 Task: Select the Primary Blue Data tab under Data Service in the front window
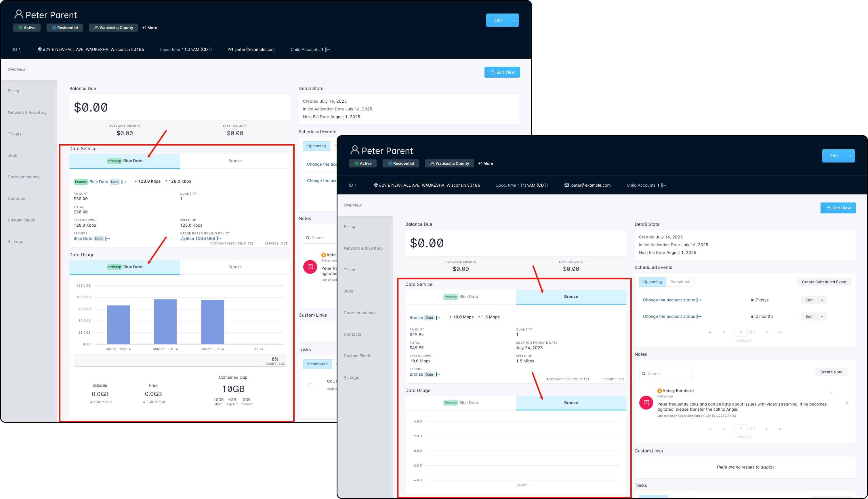coord(460,297)
